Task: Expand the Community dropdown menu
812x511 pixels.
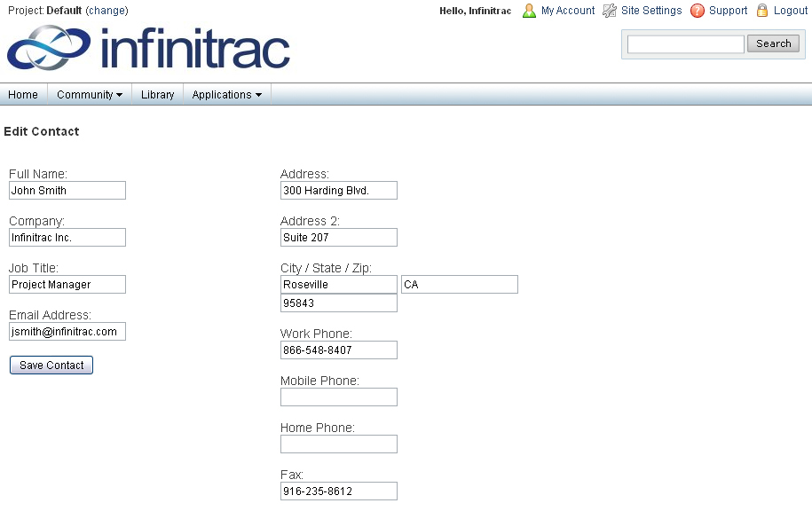Action: point(90,95)
